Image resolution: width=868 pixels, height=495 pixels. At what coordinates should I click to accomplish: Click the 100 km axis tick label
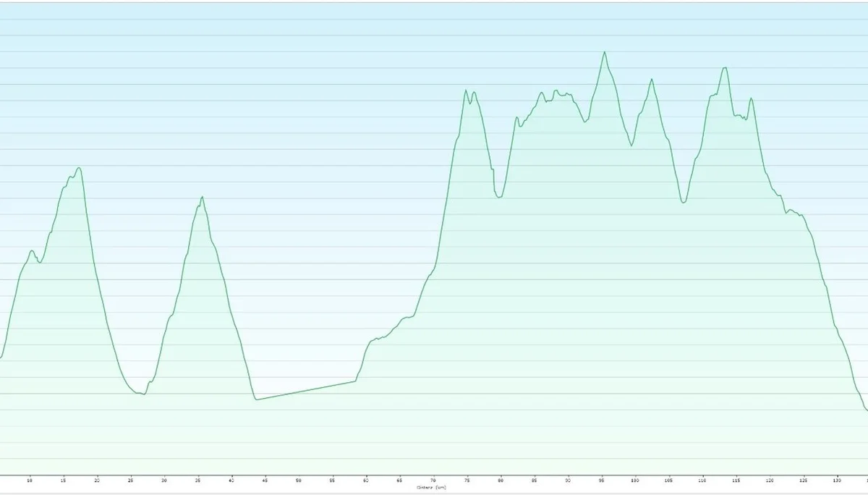[x=635, y=480]
